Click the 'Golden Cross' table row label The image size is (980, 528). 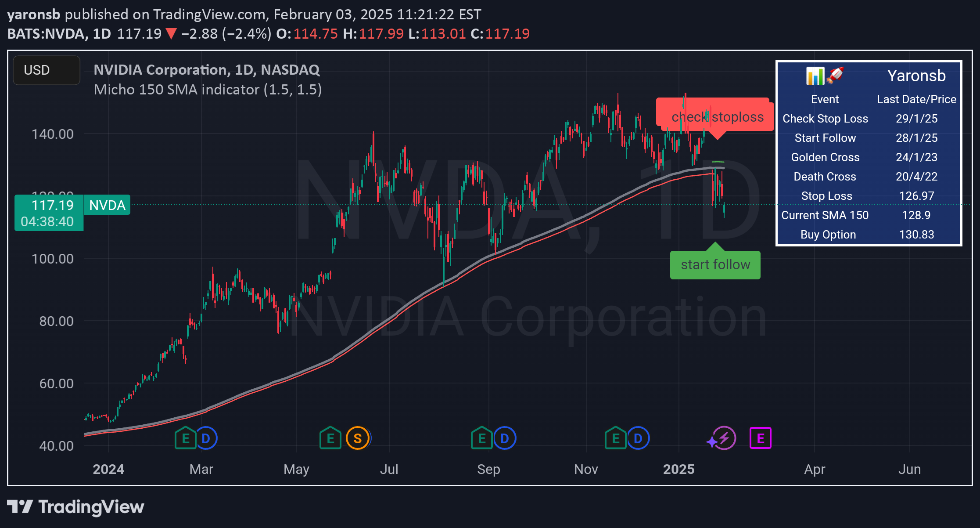(x=825, y=157)
